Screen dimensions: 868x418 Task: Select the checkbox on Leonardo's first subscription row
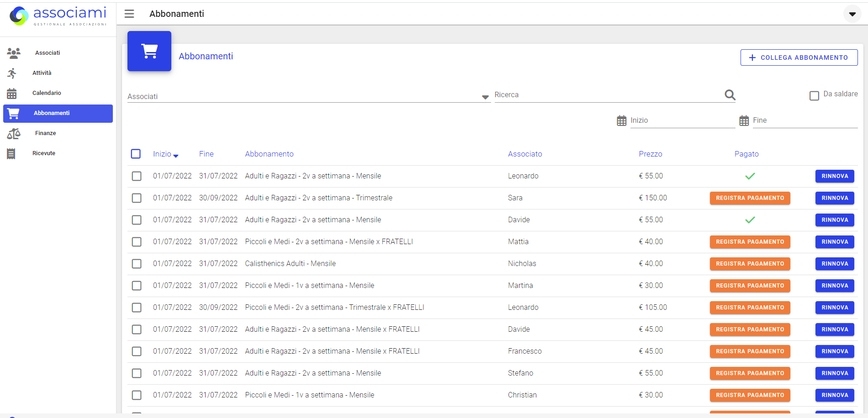(x=136, y=176)
